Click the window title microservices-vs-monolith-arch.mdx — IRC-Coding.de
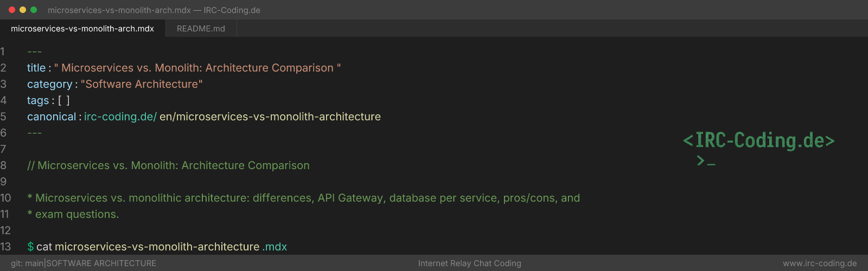The width and height of the screenshot is (868, 271). (x=154, y=10)
